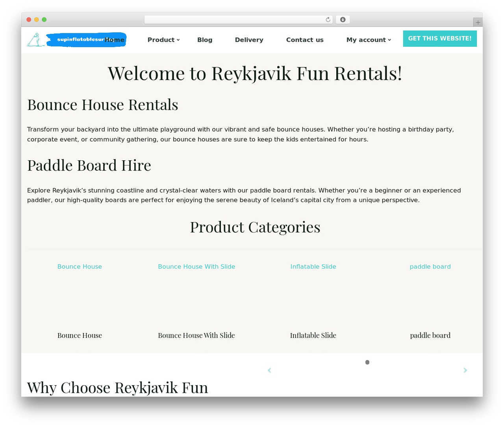Expand the My account dropdown menu
The image size is (504, 427).
pyautogui.click(x=369, y=40)
